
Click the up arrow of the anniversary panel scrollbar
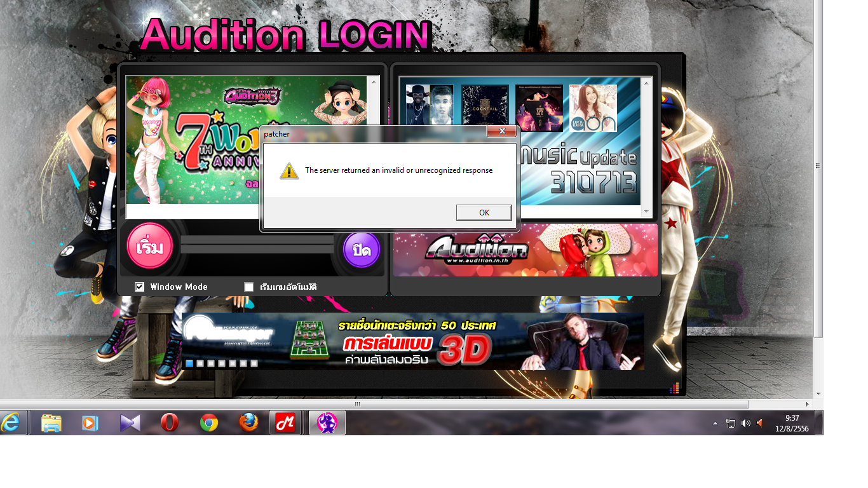coord(374,81)
